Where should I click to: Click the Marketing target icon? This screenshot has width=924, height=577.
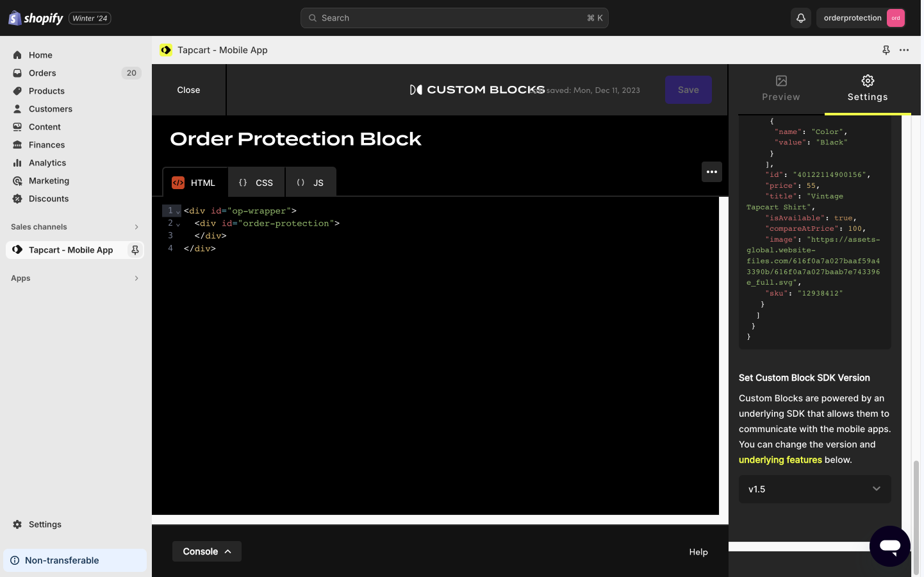click(x=17, y=181)
